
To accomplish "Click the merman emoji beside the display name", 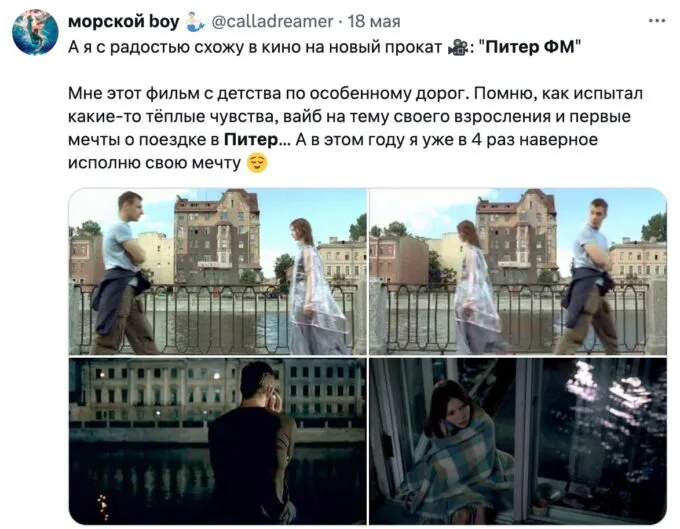I will [194, 22].
